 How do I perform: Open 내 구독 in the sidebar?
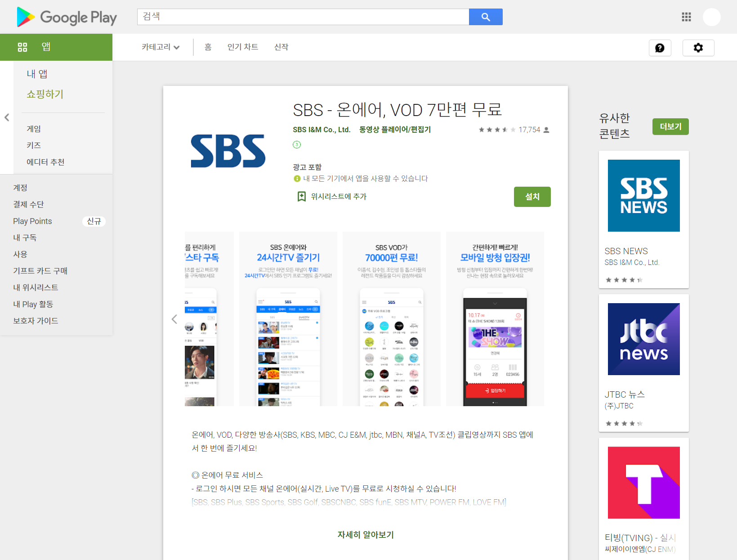(25, 237)
